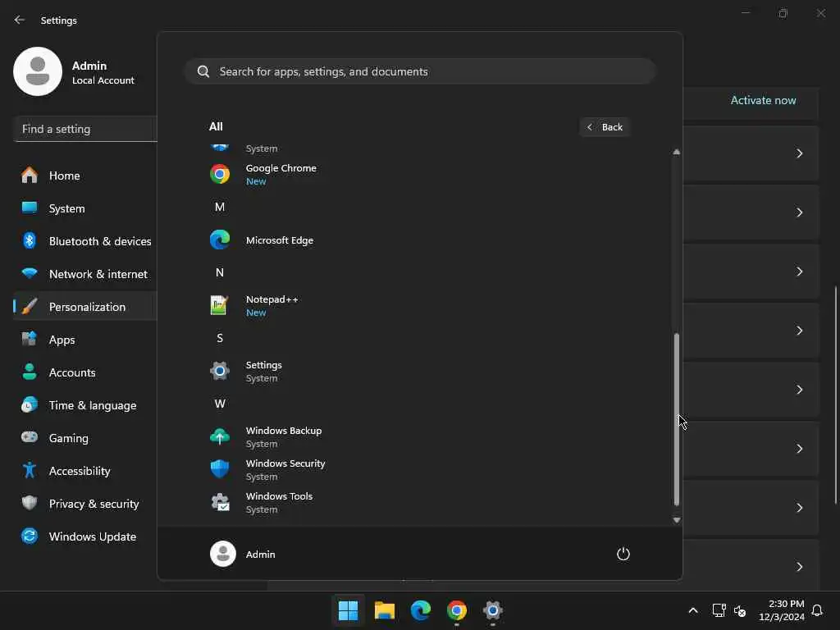
Task: Open Home in Settings sidebar
Action: tap(85, 176)
